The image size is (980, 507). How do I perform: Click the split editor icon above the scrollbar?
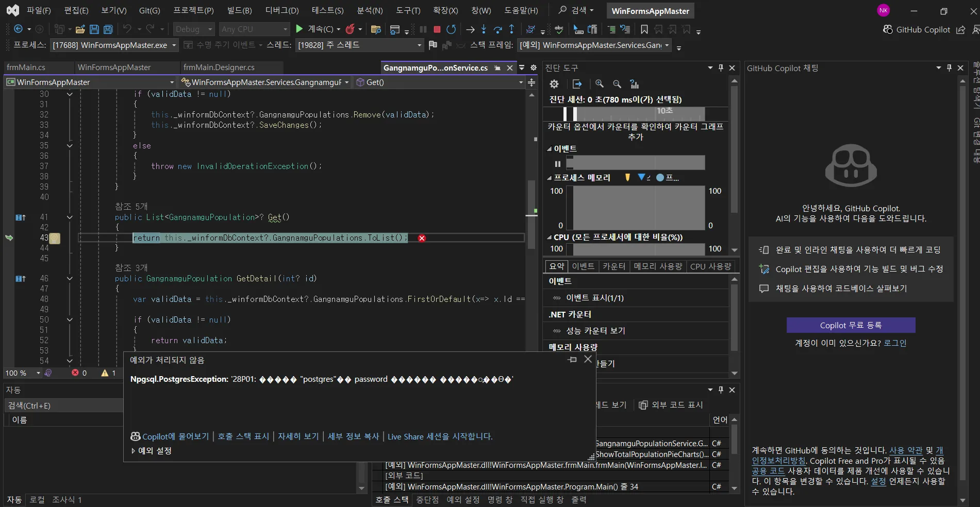tap(531, 82)
